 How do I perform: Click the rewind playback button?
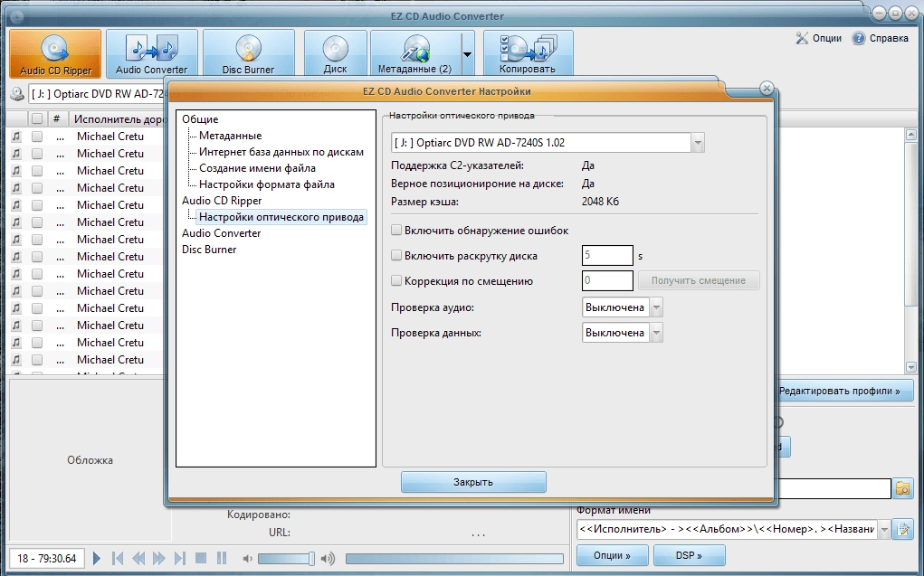tap(138, 558)
